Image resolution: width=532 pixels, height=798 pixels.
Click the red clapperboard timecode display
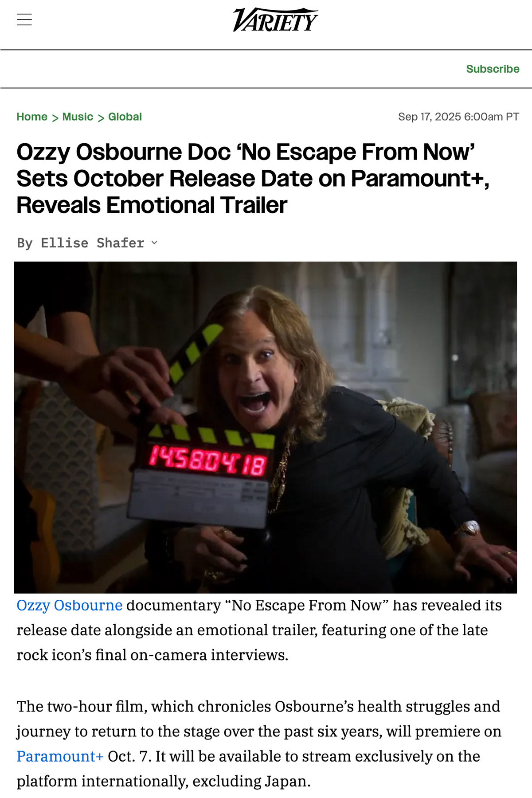click(x=207, y=462)
